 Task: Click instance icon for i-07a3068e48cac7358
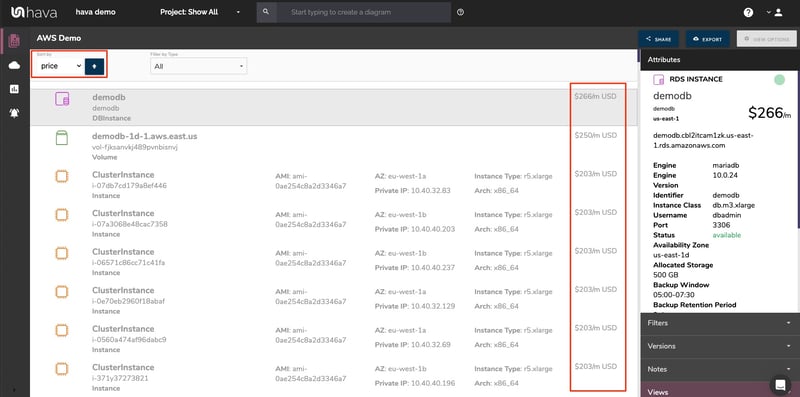62,215
